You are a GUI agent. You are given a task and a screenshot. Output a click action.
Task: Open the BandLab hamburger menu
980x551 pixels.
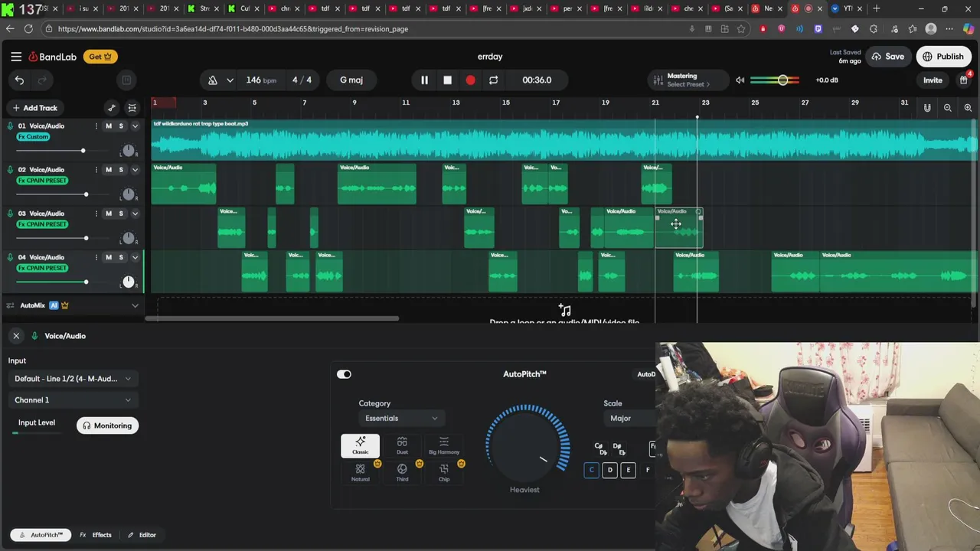click(16, 57)
